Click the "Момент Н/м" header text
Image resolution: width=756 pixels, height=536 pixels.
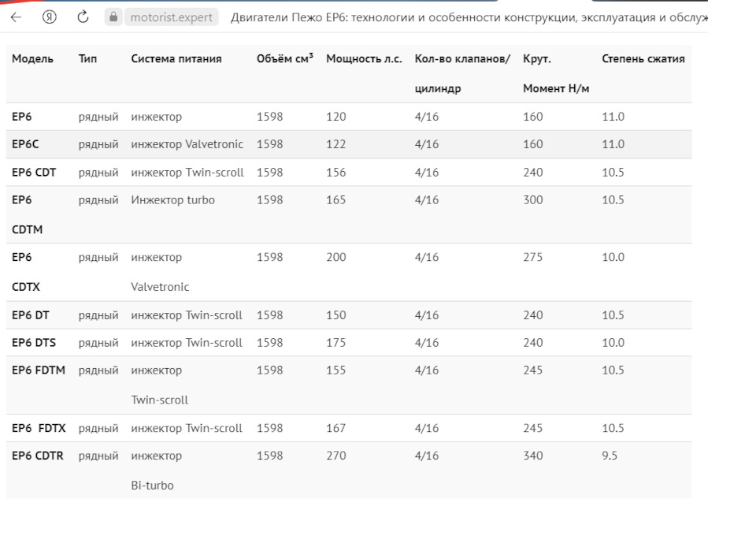[x=556, y=89]
